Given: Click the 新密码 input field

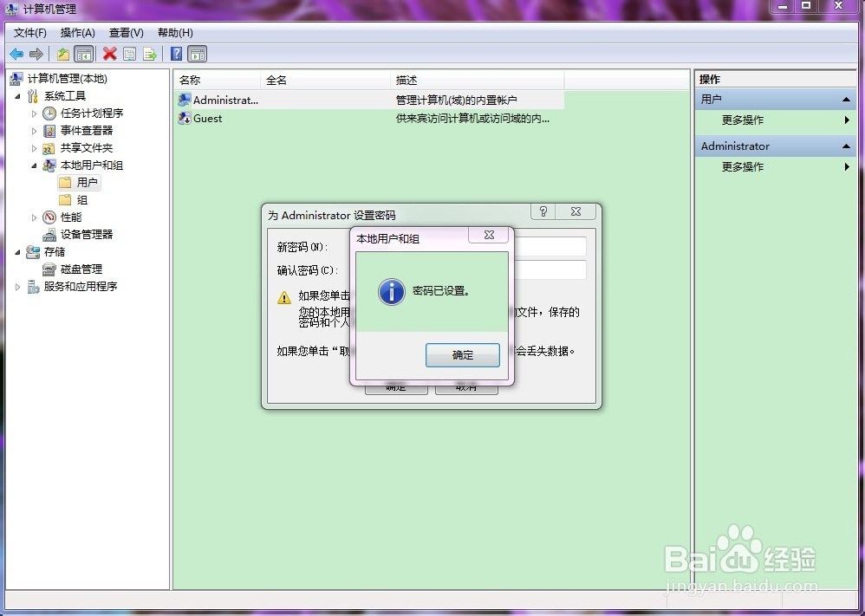Looking at the screenshot, I should (x=550, y=247).
